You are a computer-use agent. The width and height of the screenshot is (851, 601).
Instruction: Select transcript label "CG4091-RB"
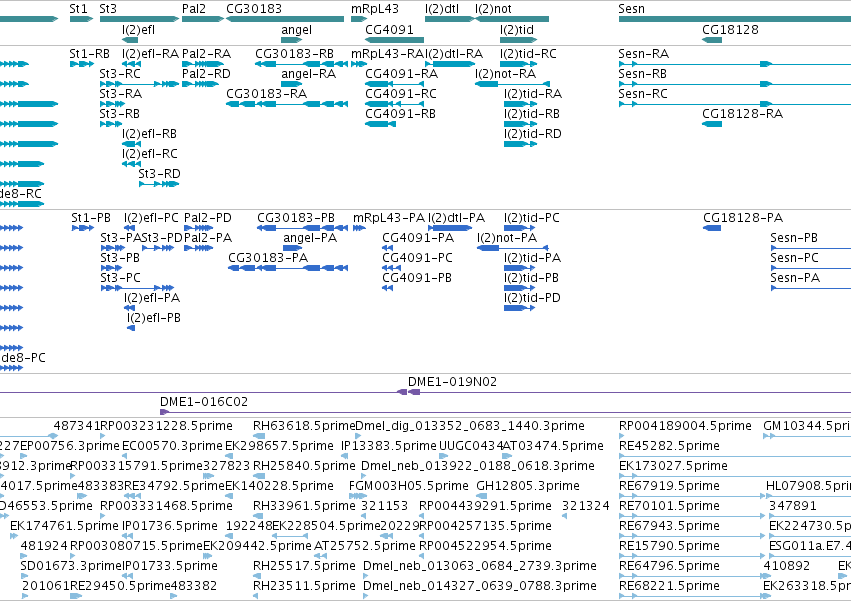[401, 114]
